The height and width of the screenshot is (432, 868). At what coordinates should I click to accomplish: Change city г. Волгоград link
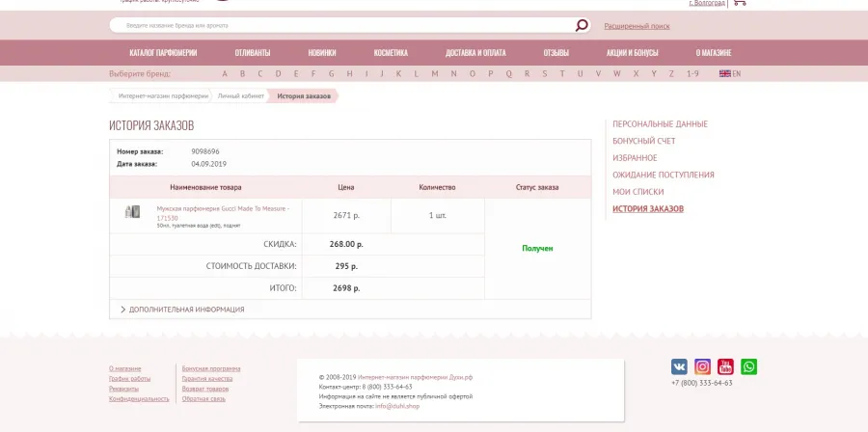706,3
